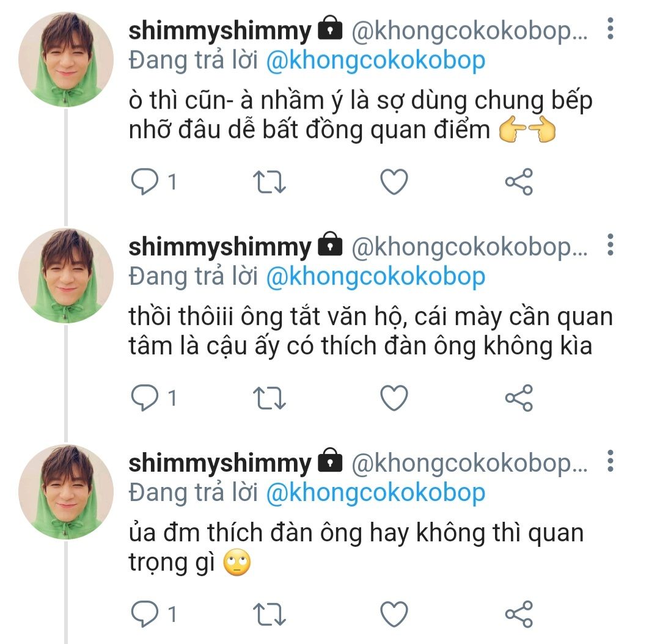Share the tweet ending with quan trọng gì

(519, 614)
